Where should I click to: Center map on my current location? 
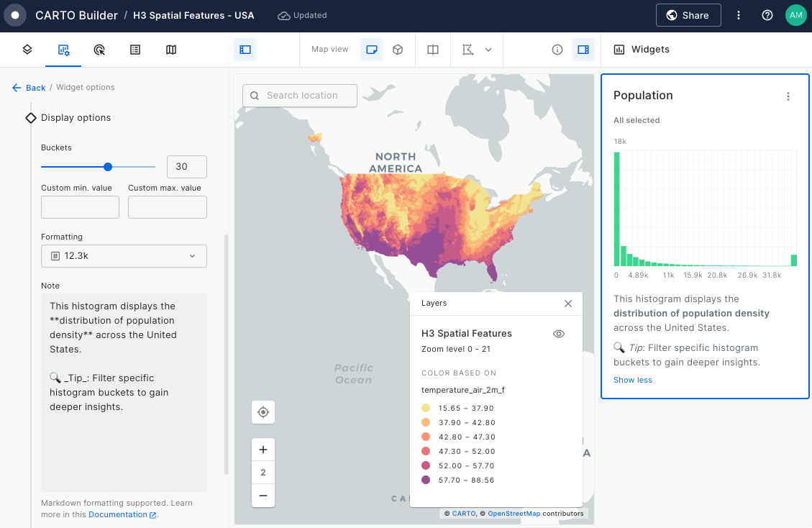click(x=263, y=412)
